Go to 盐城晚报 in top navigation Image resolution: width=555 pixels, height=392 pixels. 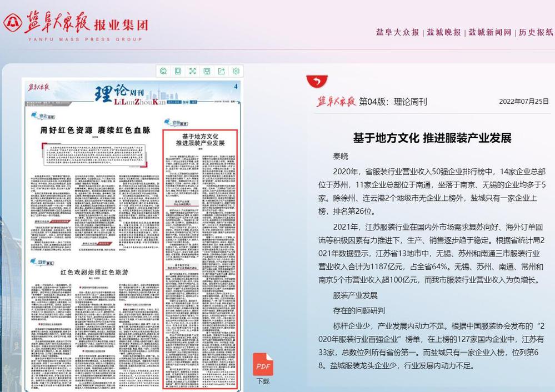click(443, 32)
